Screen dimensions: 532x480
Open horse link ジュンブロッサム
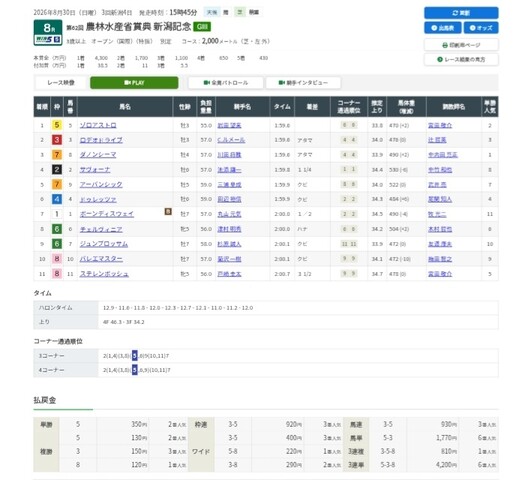pos(104,244)
